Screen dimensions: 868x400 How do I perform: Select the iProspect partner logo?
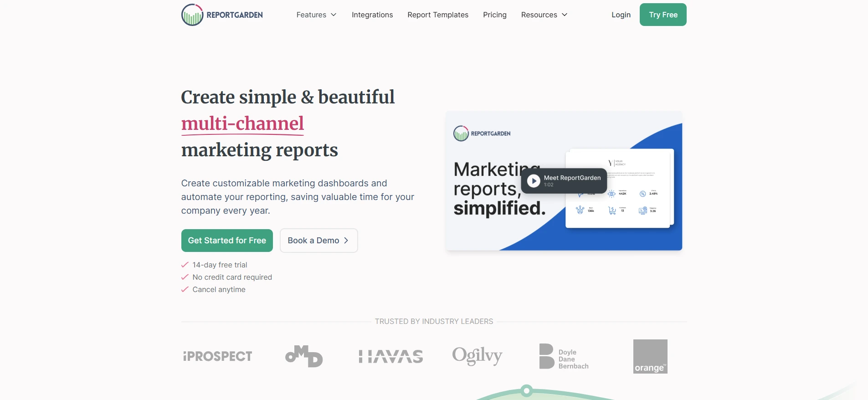(217, 356)
